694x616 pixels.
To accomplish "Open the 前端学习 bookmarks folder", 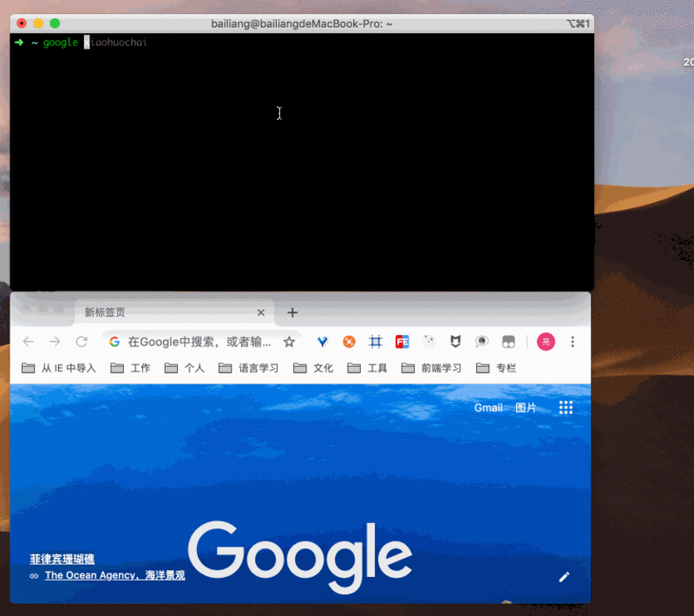I will pyautogui.click(x=432, y=368).
